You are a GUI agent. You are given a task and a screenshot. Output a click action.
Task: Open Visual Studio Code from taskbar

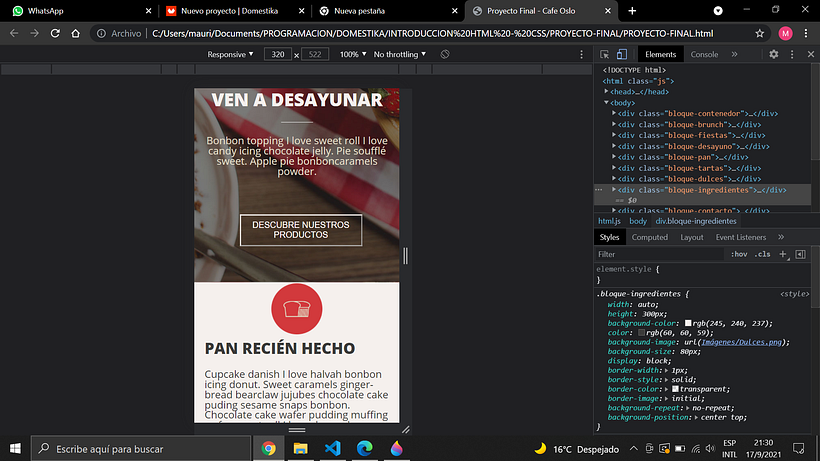333,448
